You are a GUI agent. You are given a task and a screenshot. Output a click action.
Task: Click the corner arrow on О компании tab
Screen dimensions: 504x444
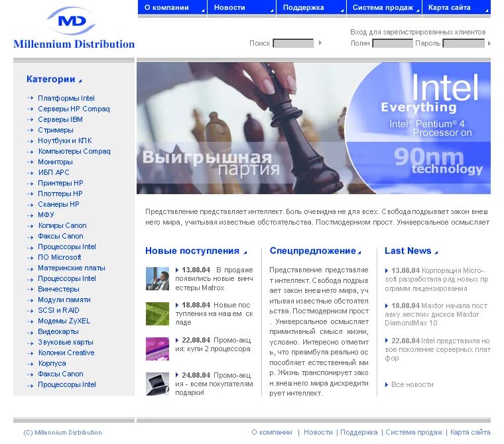tap(203, 11)
